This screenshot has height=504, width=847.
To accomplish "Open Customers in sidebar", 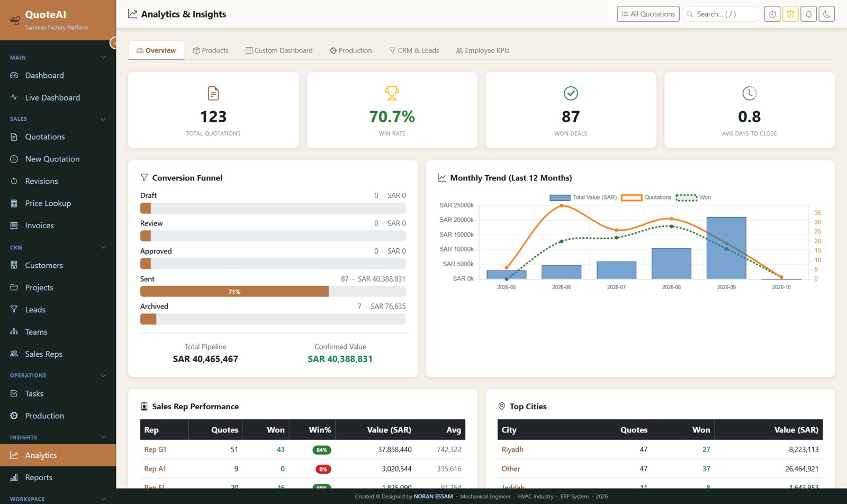I will pos(58,265).
